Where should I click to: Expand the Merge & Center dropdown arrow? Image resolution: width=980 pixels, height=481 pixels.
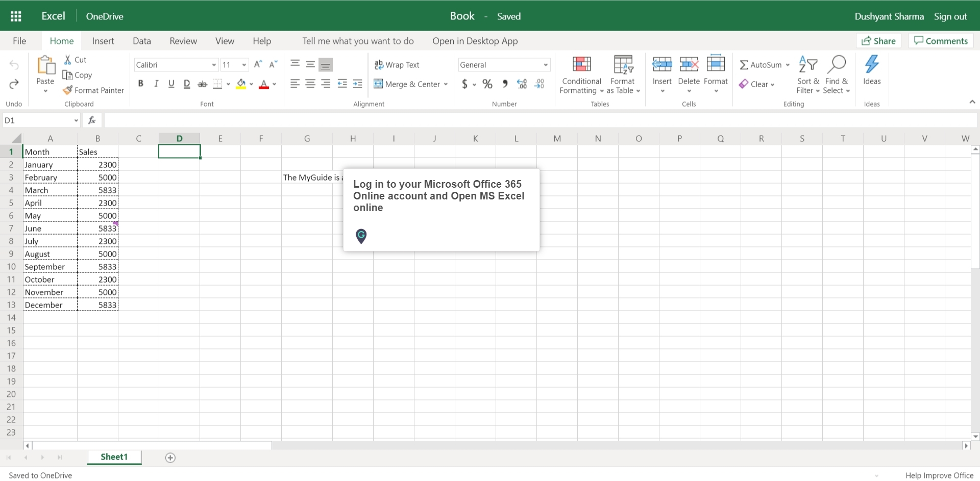(446, 84)
